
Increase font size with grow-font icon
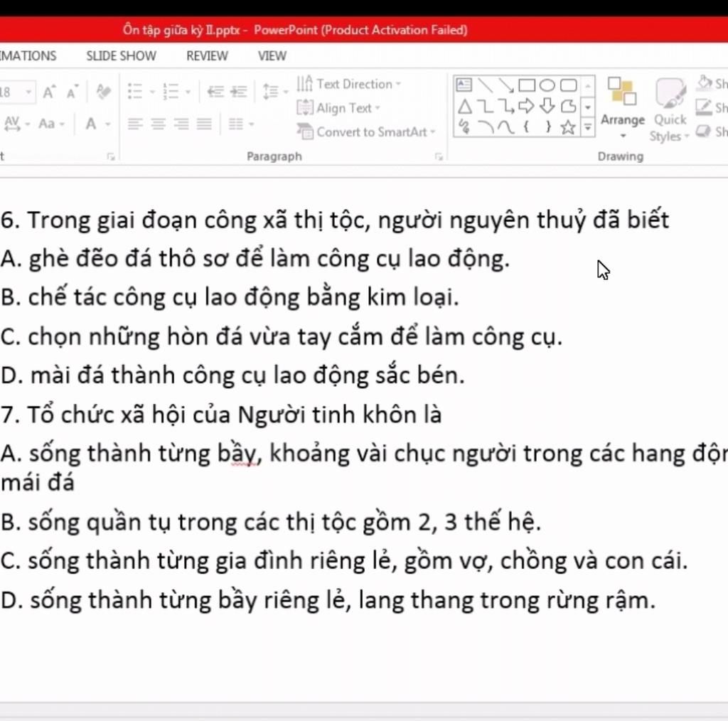click(x=49, y=92)
